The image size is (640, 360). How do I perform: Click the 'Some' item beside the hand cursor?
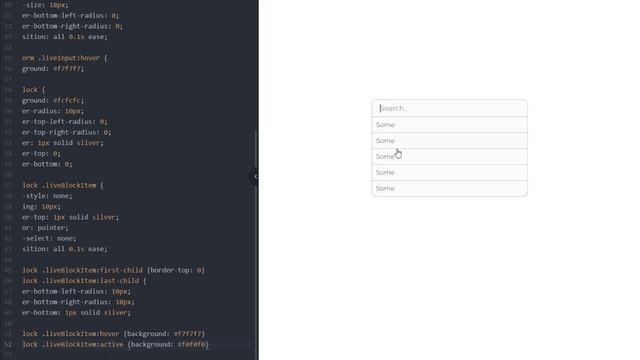(449, 156)
